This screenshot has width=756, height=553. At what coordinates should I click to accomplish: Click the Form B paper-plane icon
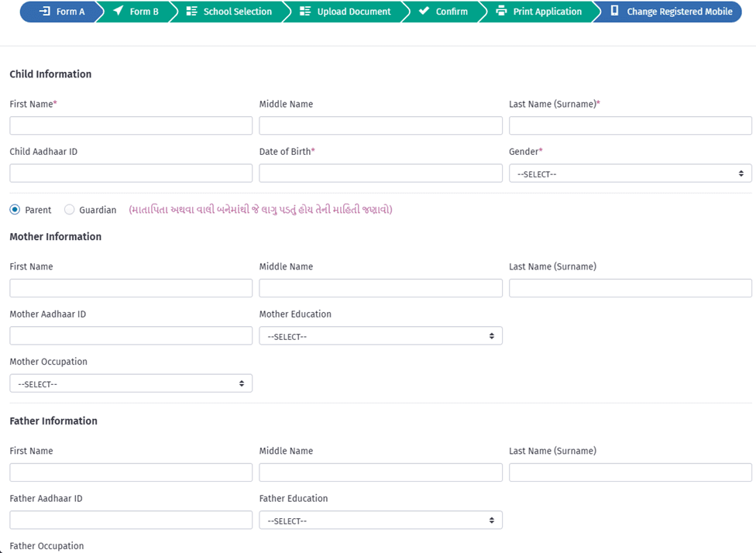click(118, 12)
